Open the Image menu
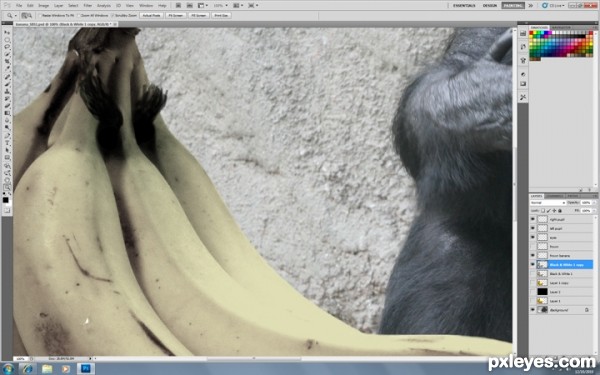This screenshot has height=375, width=600. coord(44,6)
